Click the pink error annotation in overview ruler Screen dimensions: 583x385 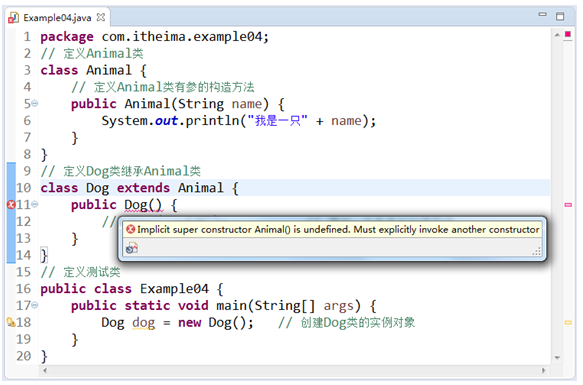(x=568, y=205)
